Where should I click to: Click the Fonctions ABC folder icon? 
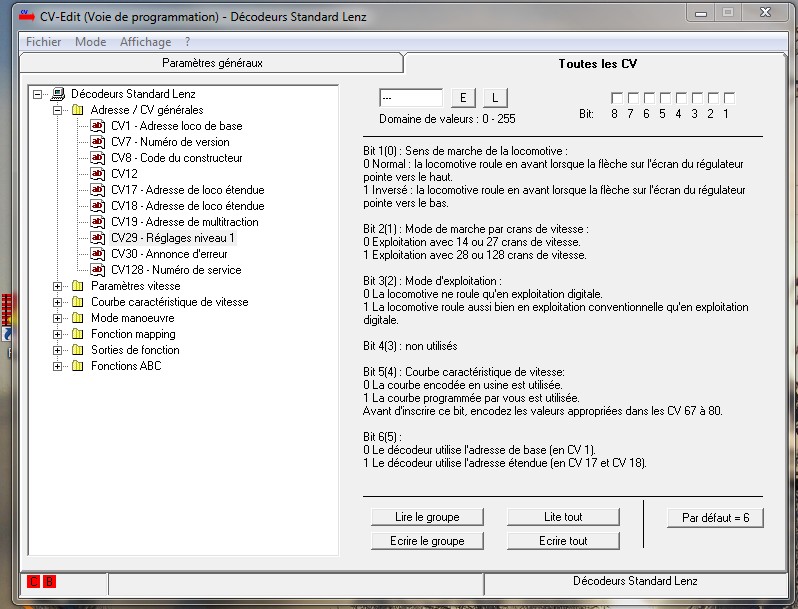coord(77,366)
